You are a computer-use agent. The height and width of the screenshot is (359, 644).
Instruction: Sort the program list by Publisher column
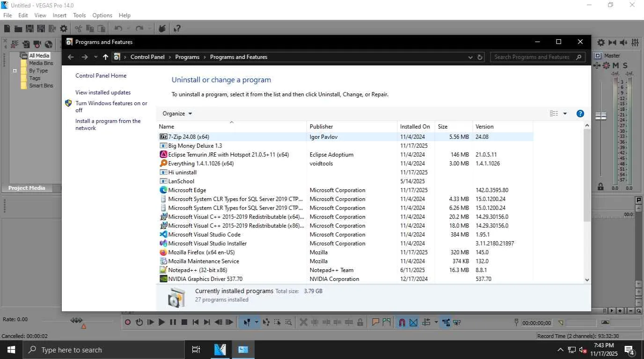(x=351, y=127)
